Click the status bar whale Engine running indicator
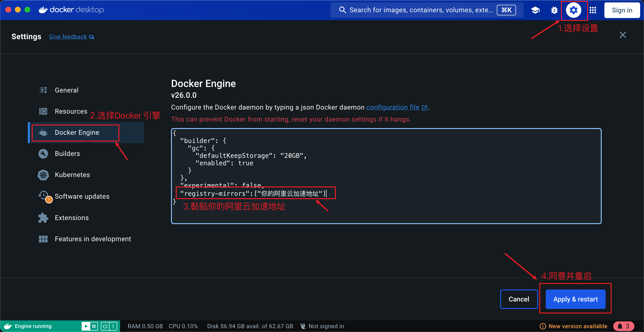This screenshot has width=644, height=332. (x=28, y=326)
